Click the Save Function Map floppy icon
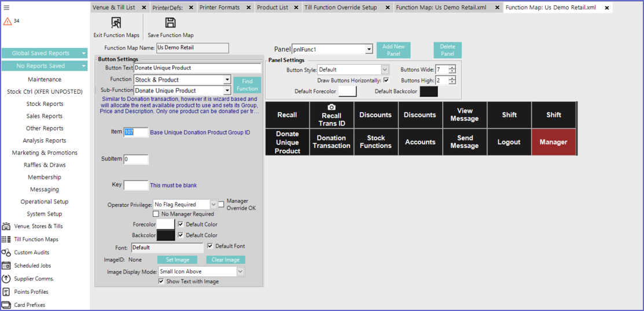The image size is (644, 311). 170,23
